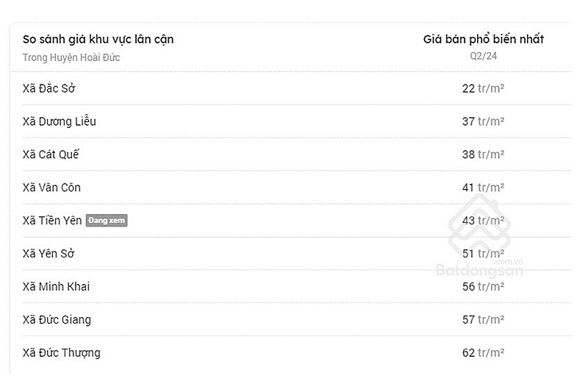Open the Xã Đức Giang entry
The width and height of the screenshot is (588, 384).
[297, 319]
